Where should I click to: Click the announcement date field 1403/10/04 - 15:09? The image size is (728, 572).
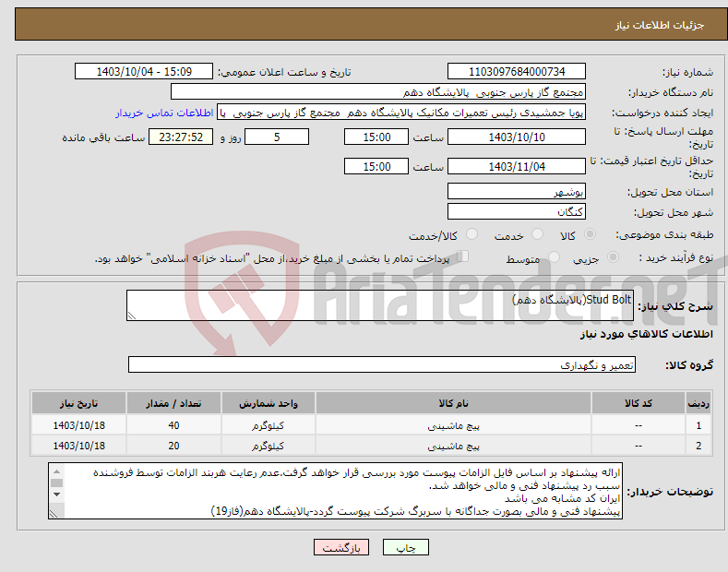[x=144, y=72]
